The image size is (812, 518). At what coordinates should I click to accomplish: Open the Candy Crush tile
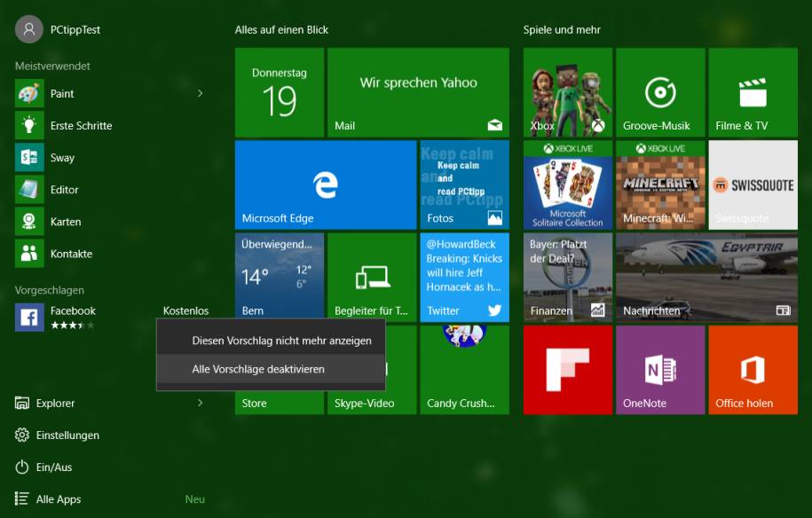click(464, 370)
